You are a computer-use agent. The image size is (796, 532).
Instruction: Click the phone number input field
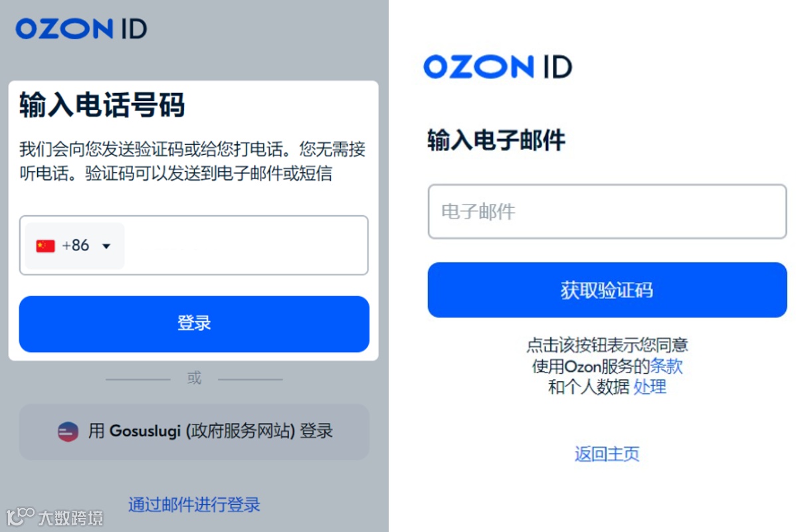tap(247, 246)
